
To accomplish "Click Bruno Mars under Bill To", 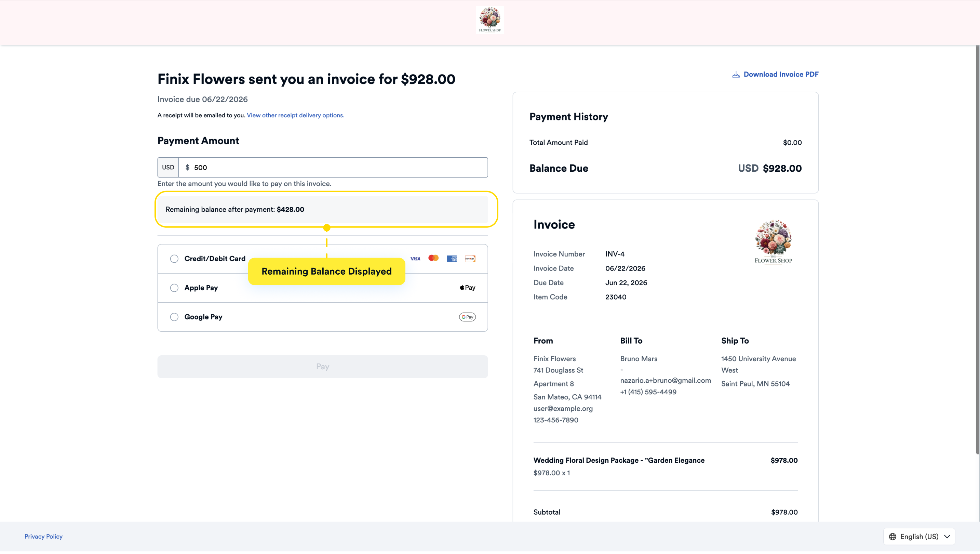I will click(639, 359).
